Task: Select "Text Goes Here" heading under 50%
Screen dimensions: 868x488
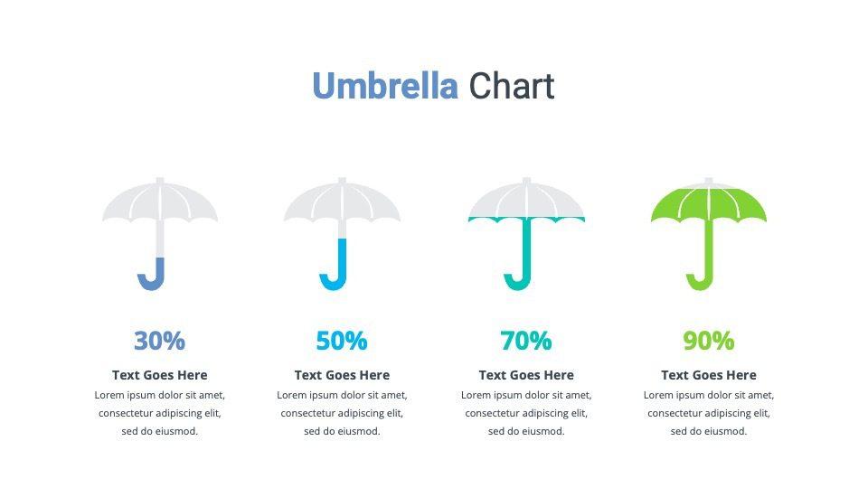Action: [342, 375]
